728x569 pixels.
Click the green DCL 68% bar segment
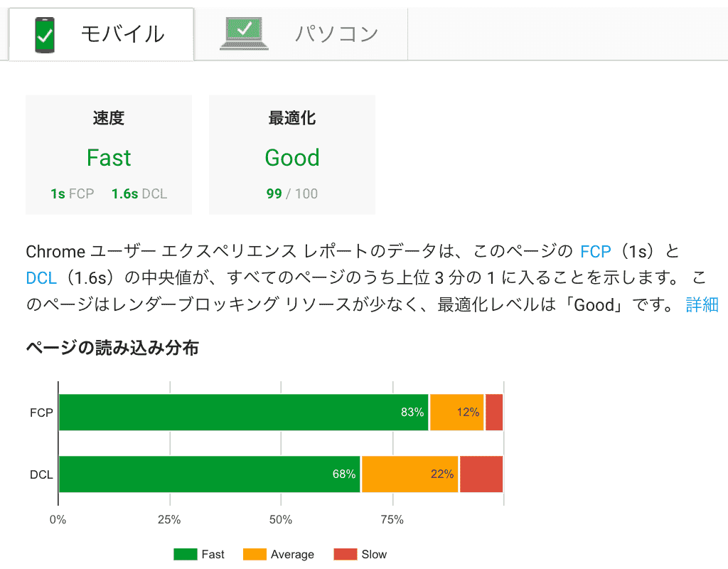click(210, 474)
